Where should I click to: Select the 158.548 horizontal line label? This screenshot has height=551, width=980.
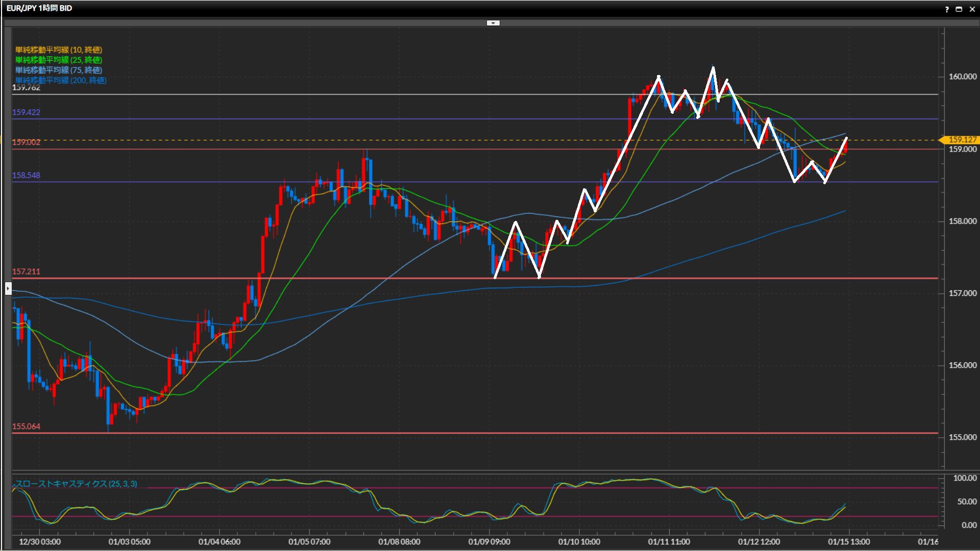[26, 176]
